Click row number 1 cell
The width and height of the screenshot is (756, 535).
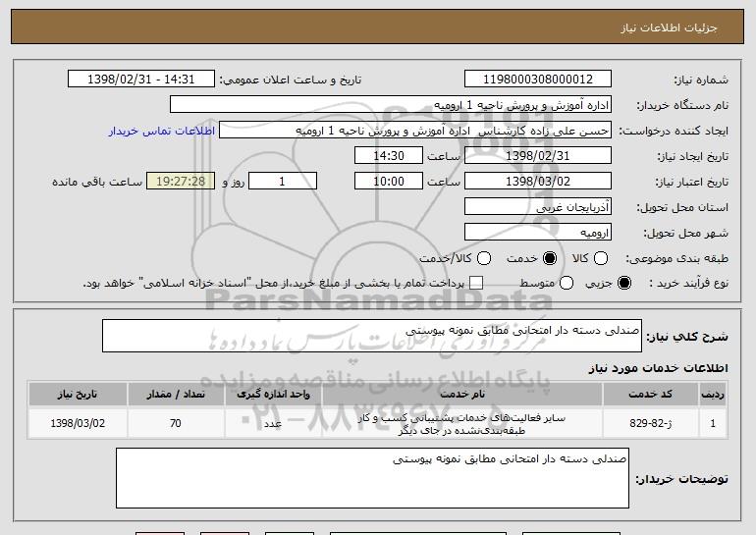click(713, 424)
